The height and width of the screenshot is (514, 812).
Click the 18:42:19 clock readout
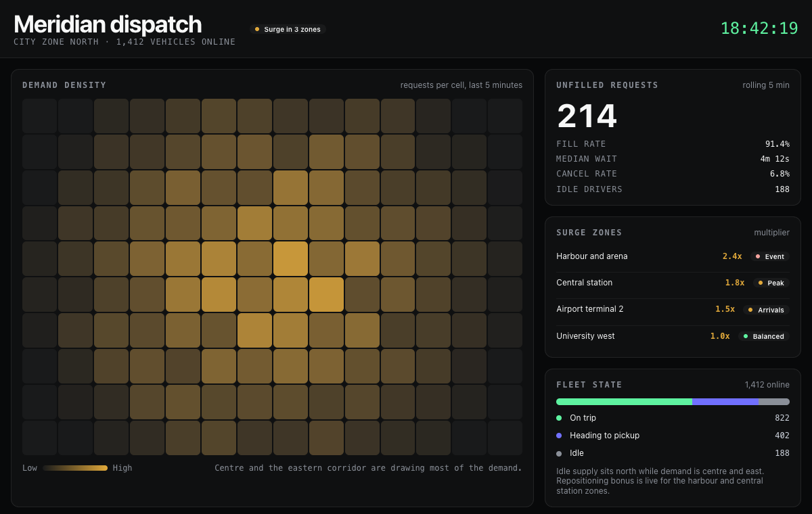(759, 28)
